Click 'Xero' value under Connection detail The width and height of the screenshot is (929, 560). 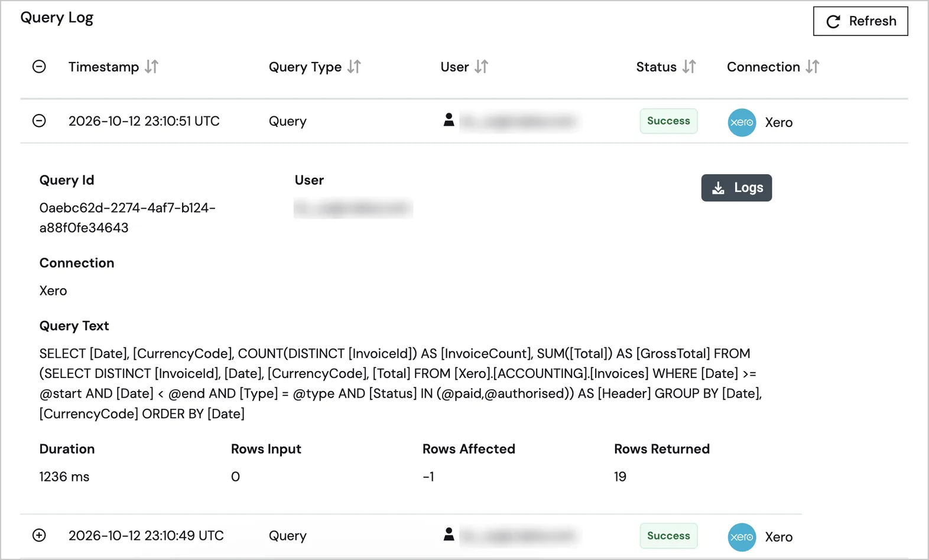(x=53, y=291)
